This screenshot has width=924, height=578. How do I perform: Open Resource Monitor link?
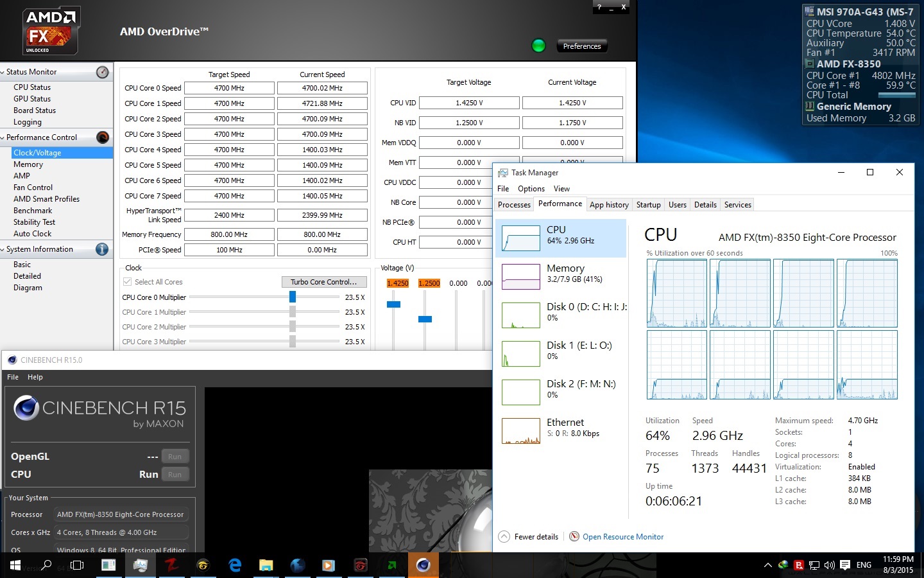click(x=623, y=536)
